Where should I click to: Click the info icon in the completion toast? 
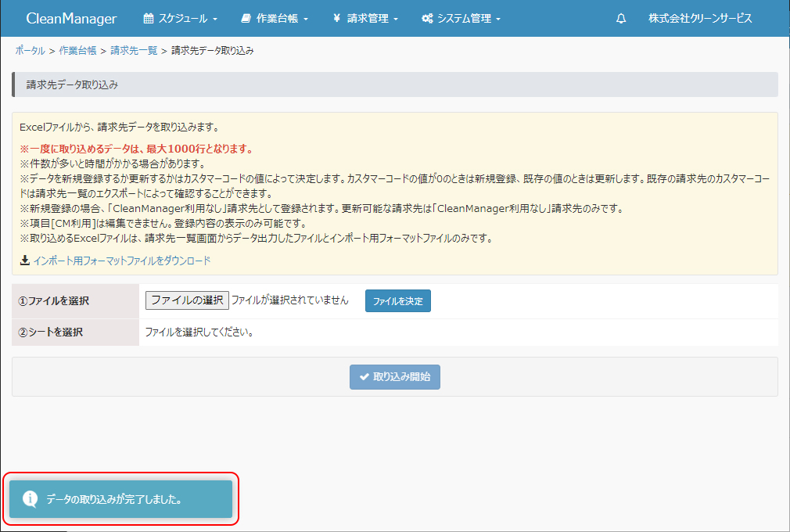tap(30, 498)
